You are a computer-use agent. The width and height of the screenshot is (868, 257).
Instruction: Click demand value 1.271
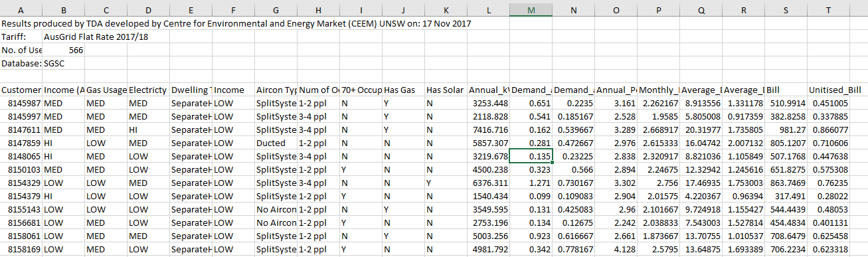point(531,184)
